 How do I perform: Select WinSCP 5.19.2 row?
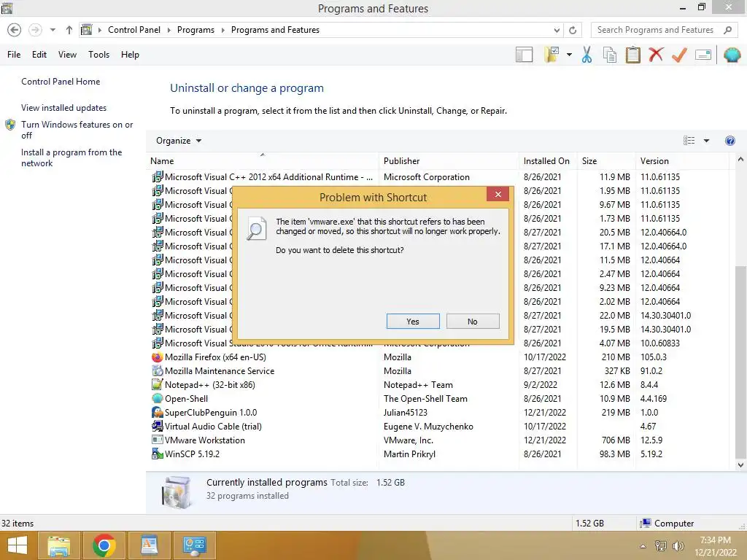pyautogui.click(x=438, y=454)
